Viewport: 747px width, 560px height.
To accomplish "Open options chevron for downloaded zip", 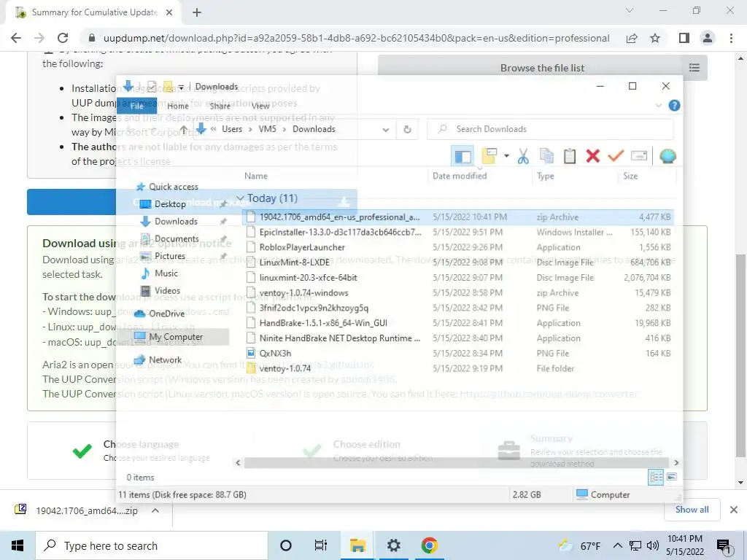I will [155, 510].
